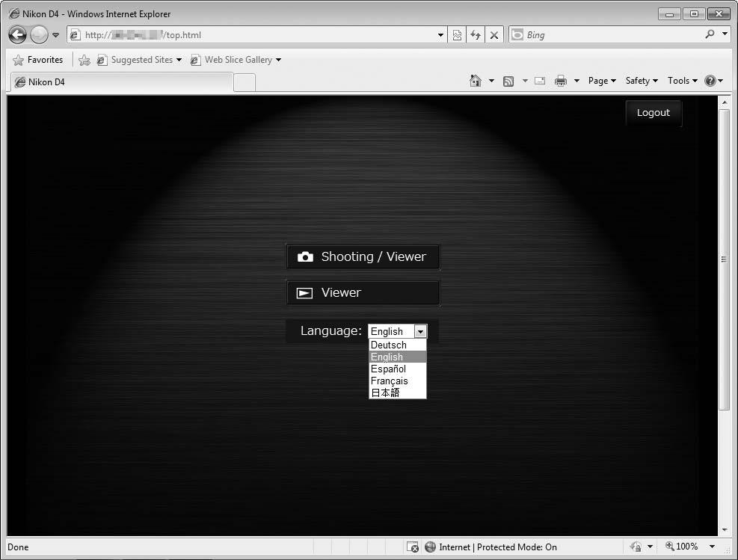Click the RSS Feeds icon
This screenshot has width=738, height=560.
point(508,81)
